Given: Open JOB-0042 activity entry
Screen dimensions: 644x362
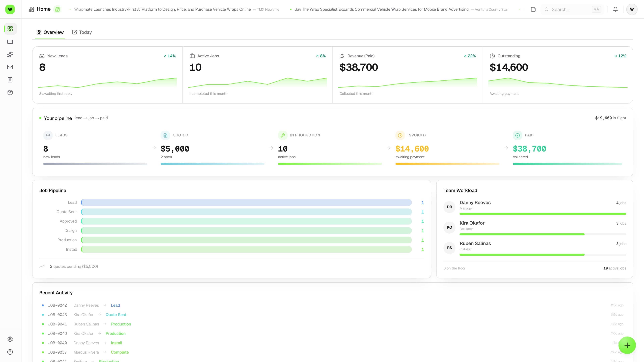Looking at the screenshot, I should [x=333, y=305].
